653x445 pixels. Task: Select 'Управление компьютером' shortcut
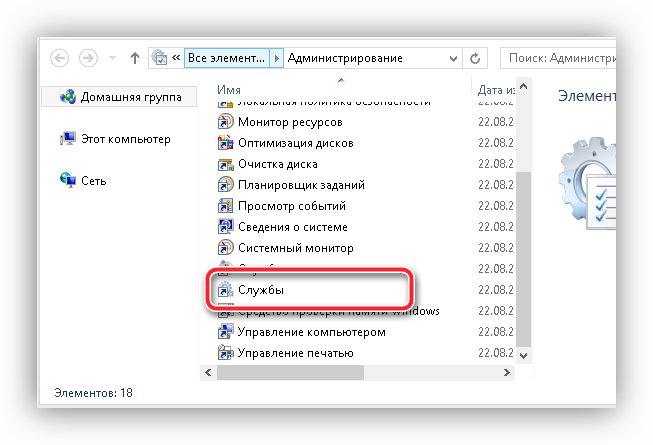(x=312, y=332)
